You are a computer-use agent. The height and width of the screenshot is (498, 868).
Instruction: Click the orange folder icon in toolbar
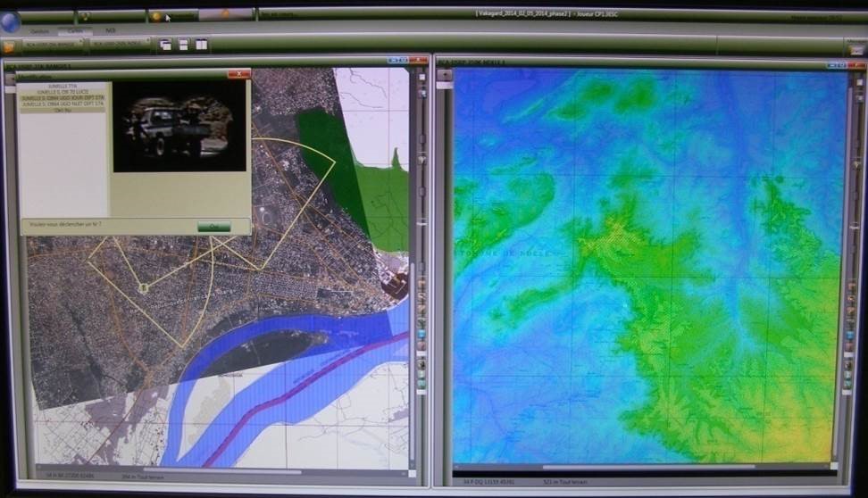(x=9, y=46)
